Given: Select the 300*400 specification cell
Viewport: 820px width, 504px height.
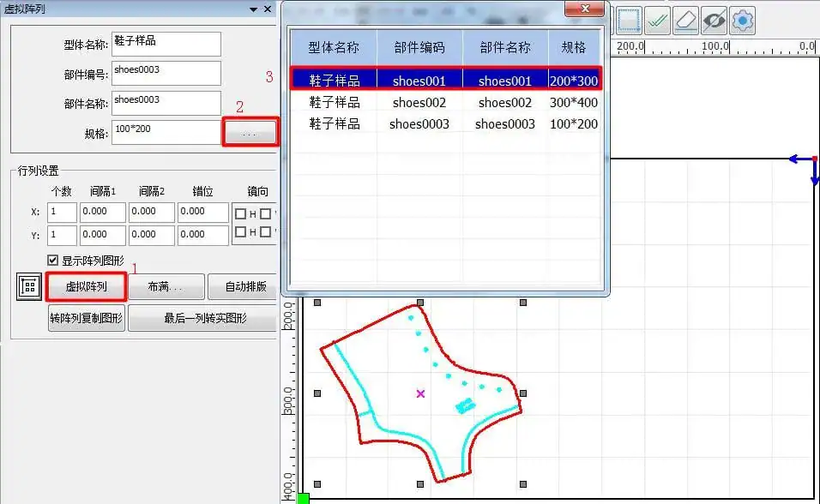Looking at the screenshot, I should tap(574, 103).
